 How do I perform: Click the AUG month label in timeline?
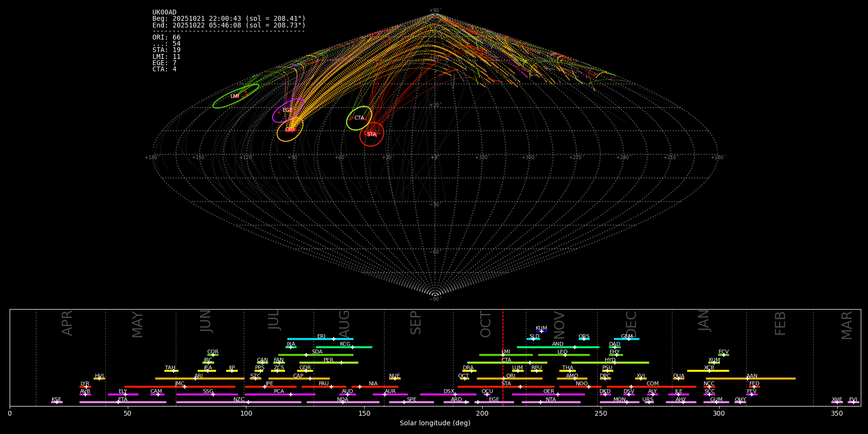tap(344, 324)
